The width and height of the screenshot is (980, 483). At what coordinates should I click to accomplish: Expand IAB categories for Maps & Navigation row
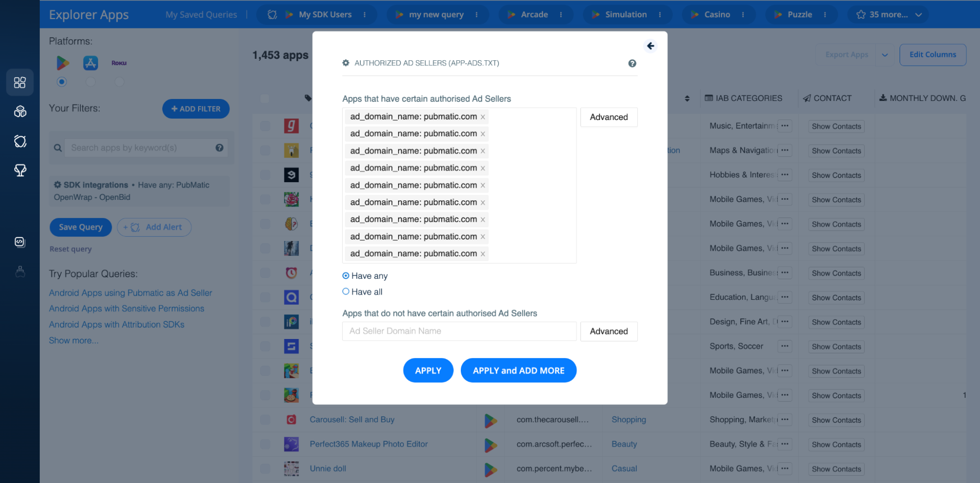pyautogui.click(x=785, y=150)
